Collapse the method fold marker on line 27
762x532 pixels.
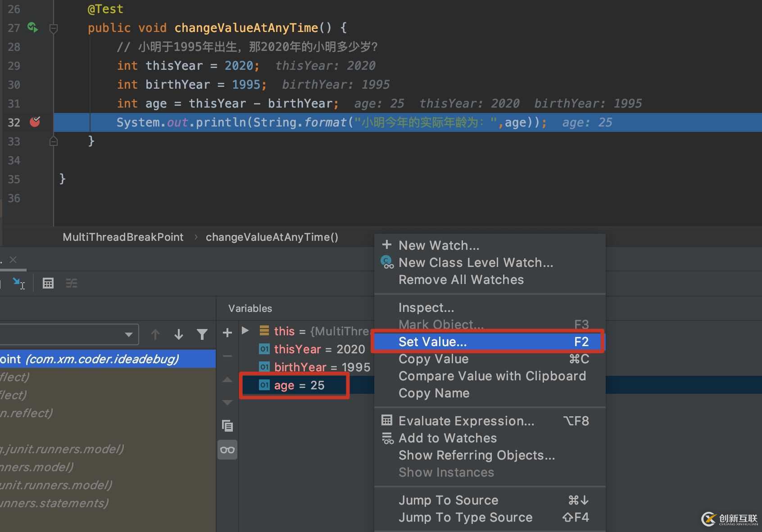[x=53, y=29]
